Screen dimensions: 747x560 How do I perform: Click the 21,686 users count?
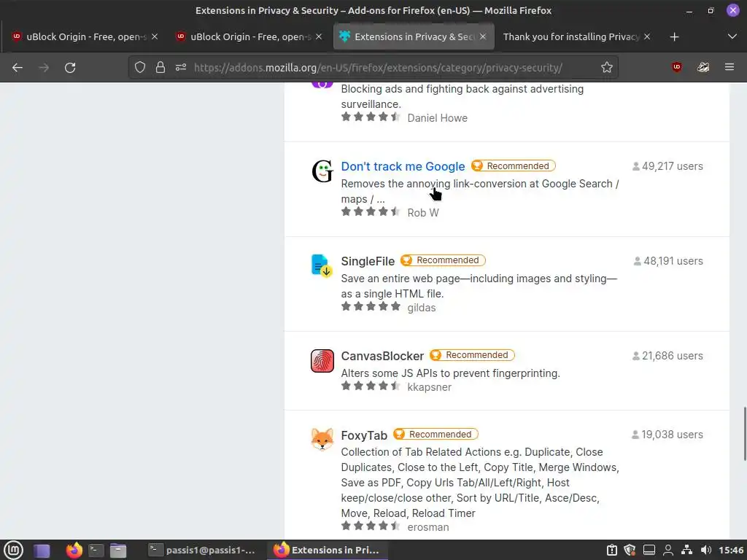667,356
